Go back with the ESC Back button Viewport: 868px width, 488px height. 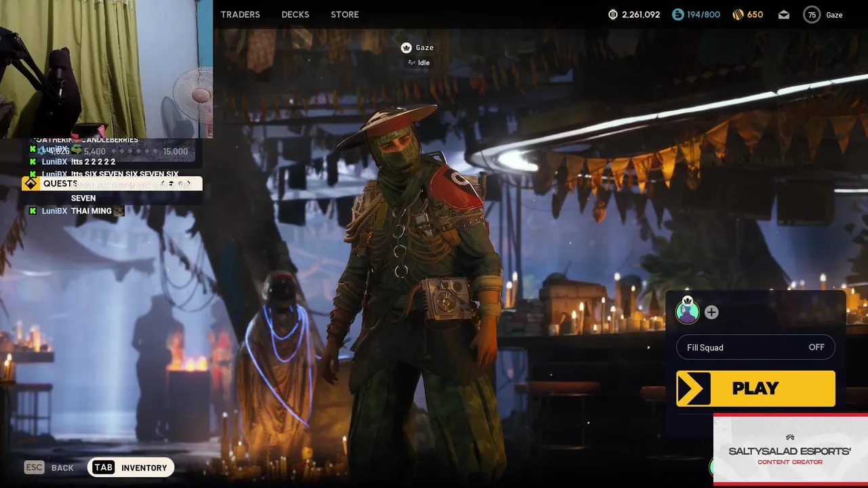click(49, 468)
